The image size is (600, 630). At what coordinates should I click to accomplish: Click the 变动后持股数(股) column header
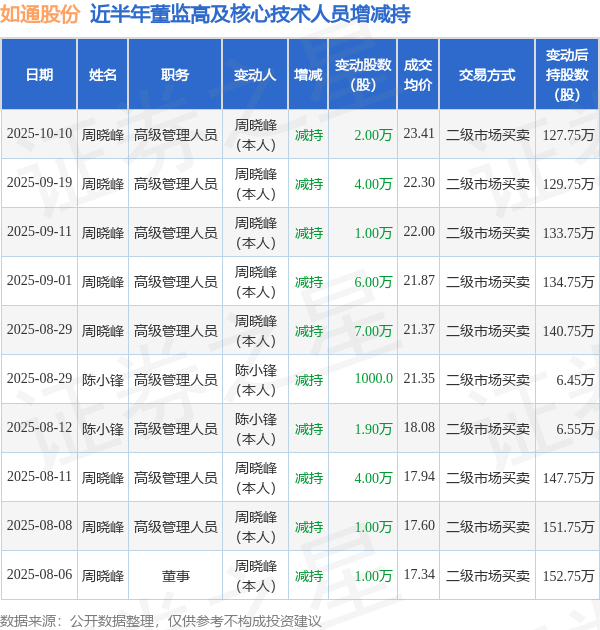pyautogui.click(x=567, y=75)
